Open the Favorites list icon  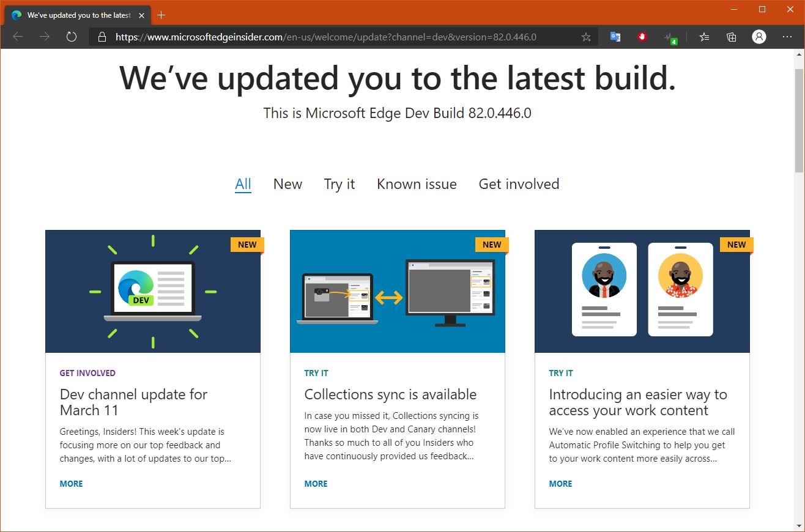(705, 37)
